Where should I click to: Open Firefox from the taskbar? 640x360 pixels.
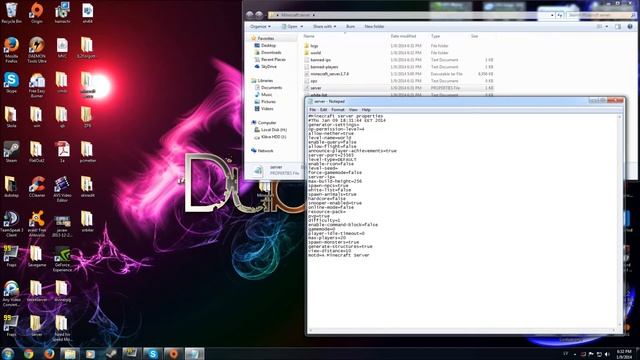coord(49,353)
